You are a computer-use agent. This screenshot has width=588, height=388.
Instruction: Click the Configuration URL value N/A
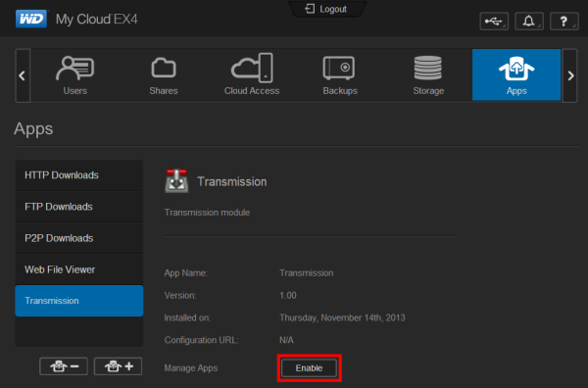286,340
